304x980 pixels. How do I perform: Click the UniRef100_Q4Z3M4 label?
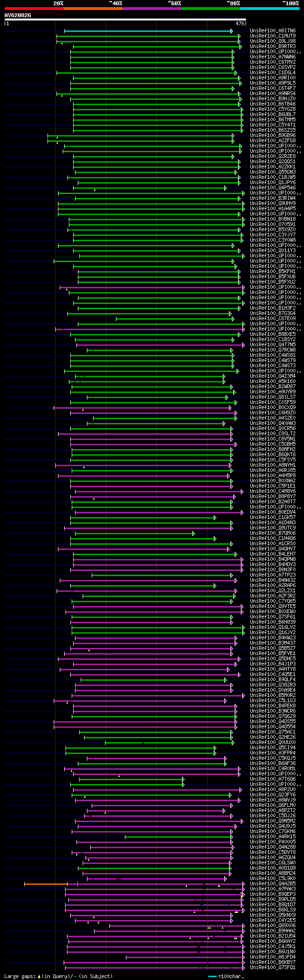click(273, 376)
